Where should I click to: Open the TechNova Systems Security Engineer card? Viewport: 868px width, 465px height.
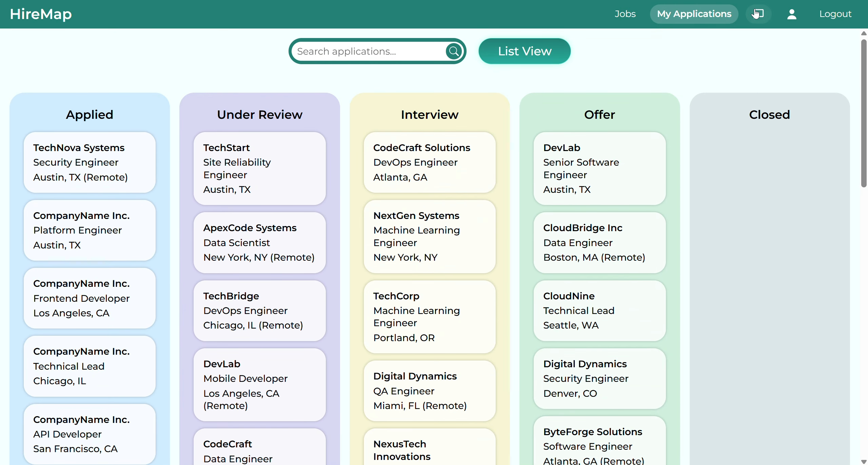[90, 163]
